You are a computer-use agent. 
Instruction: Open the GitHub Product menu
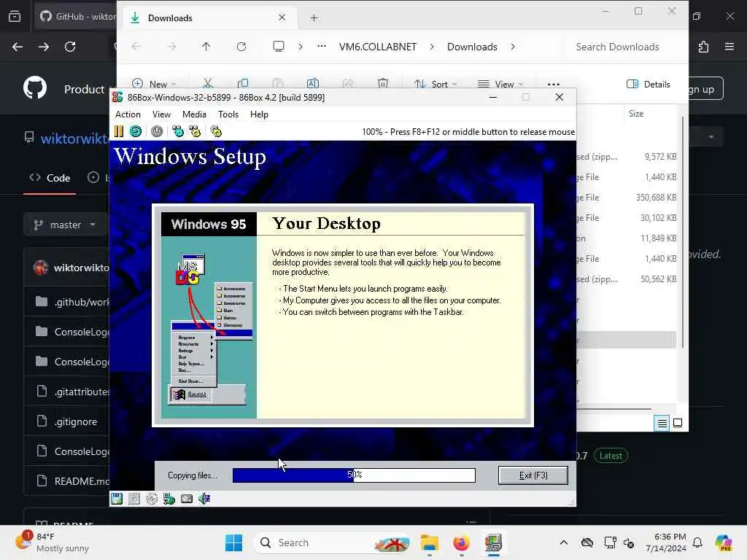tap(85, 89)
